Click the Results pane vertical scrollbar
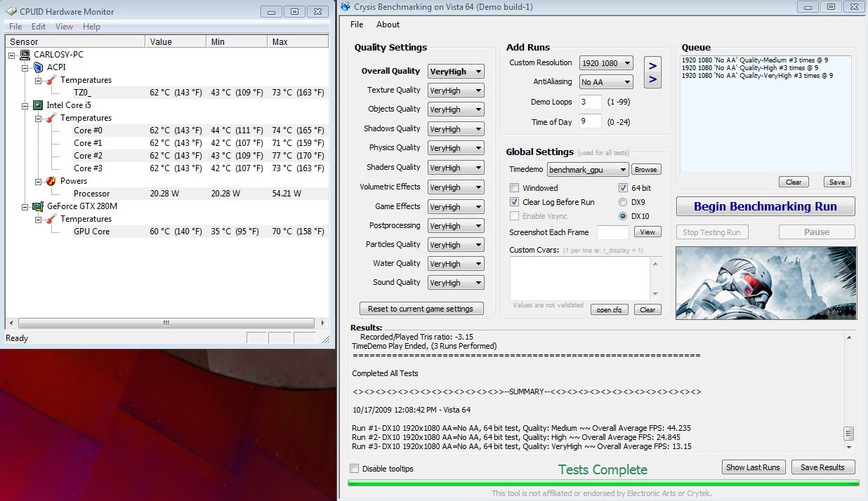Viewport: 868px width, 501px height. (x=849, y=393)
